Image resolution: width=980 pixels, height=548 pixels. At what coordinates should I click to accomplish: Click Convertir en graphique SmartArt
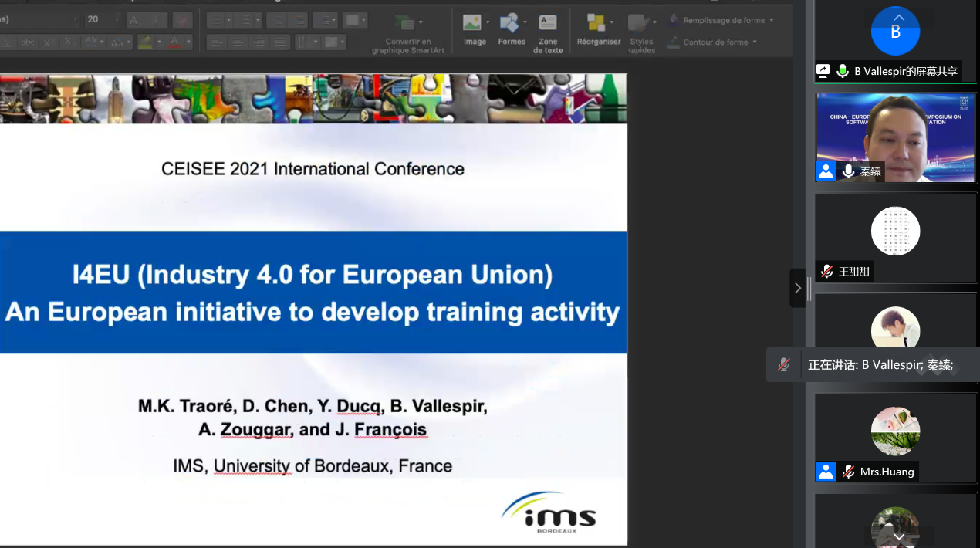405,23
